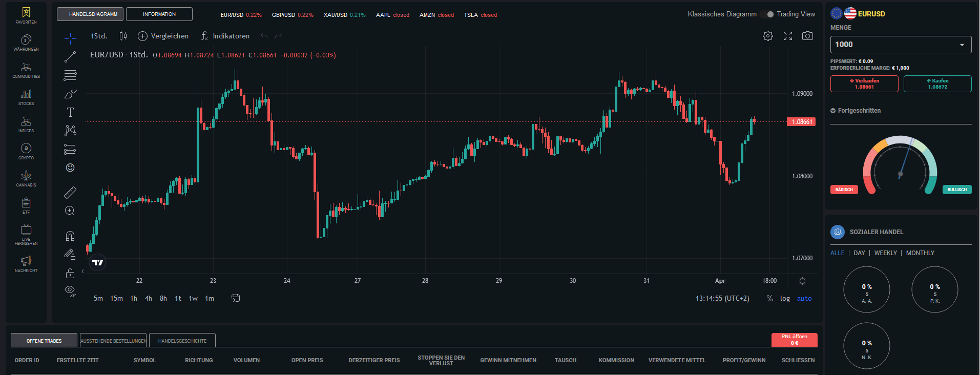Image resolution: width=980 pixels, height=375 pixels.
Task: Select the Text tool in drawing toolbar
Action: tap(70, 112)
